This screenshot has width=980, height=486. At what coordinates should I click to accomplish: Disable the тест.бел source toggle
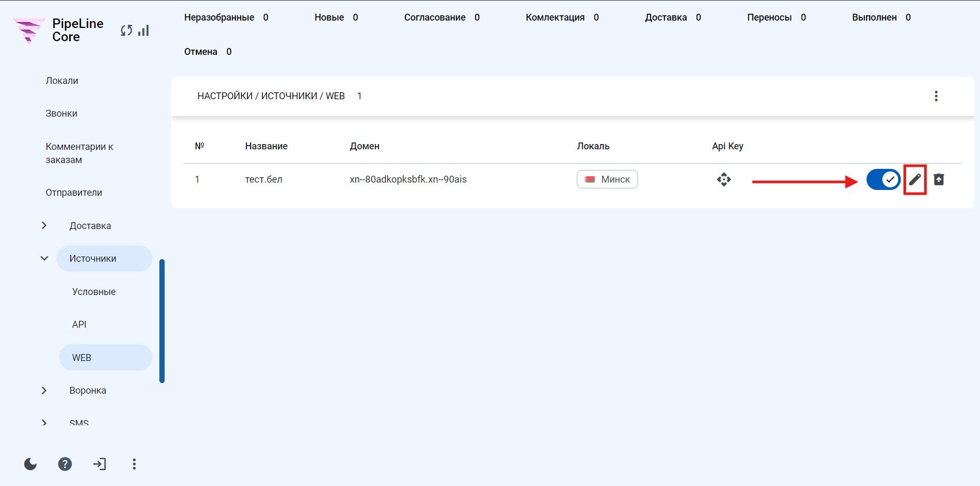[883, 179]
